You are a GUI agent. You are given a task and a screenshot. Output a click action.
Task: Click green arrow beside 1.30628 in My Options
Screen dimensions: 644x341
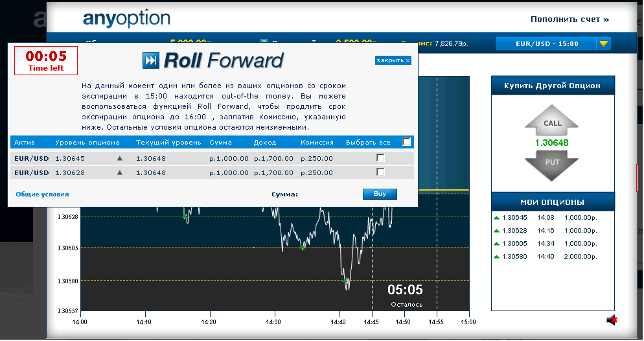tap(496, 231)
